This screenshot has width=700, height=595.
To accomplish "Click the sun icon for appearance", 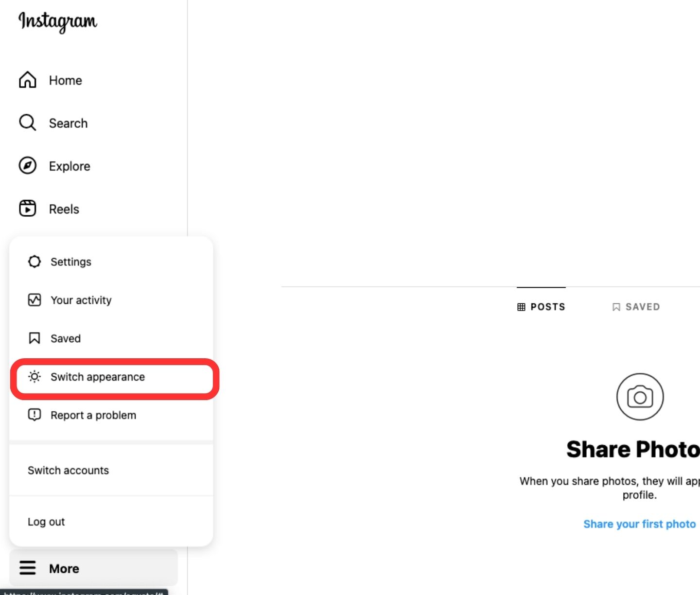I will (x=35, y=377).
